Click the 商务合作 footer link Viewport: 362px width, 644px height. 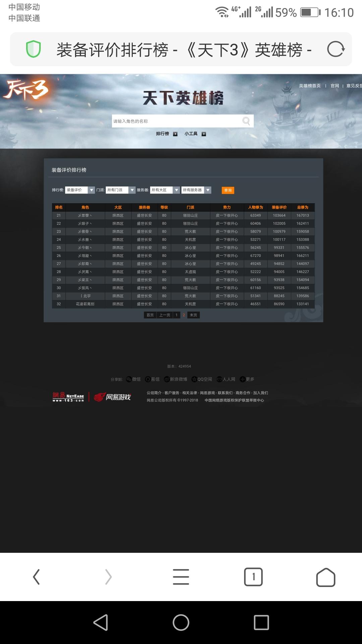pyautogui.click(x=243, y=393)
